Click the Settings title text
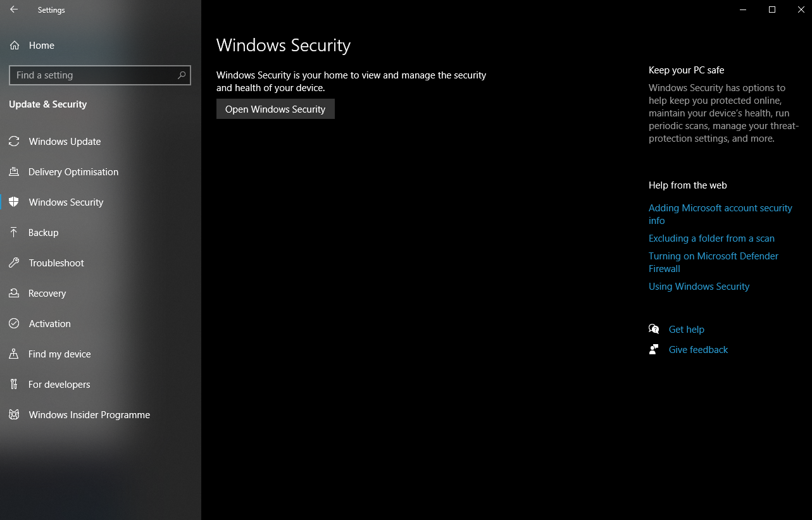 tap(51, 10)
